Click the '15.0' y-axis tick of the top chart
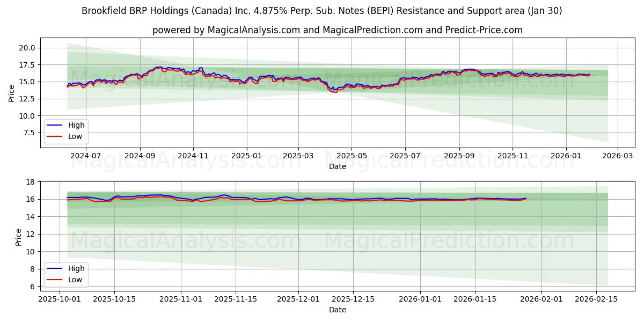 click(x=28, y=82)
